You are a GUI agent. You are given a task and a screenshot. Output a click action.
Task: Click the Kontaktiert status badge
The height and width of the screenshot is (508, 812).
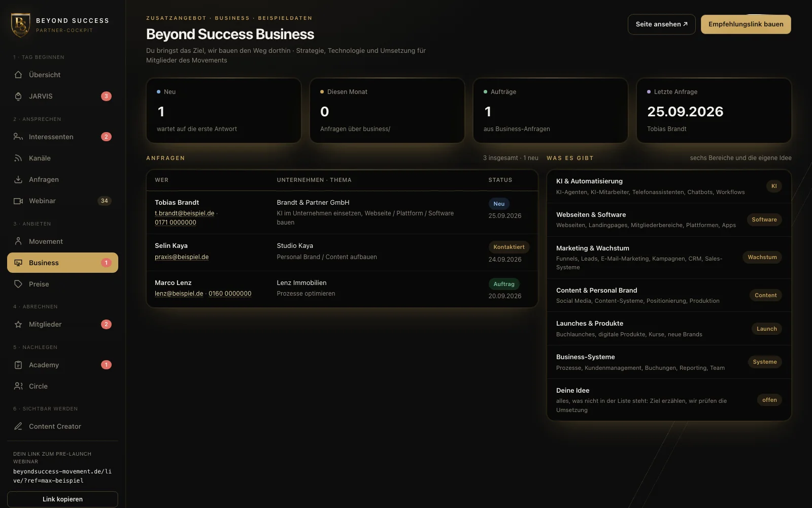(509, 247)
